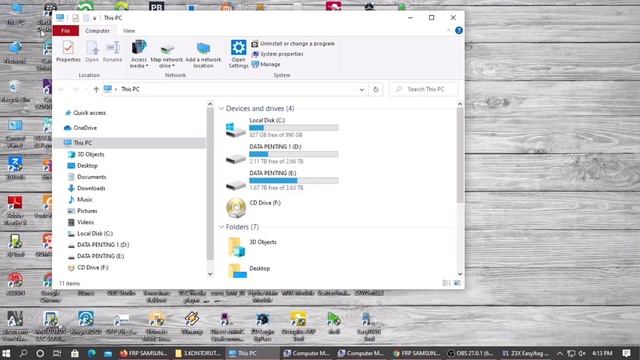The width and height of the screenshot is (640, 360).
Task: Click content pane scroll down arrow
Action: click(x=460, y=274)
